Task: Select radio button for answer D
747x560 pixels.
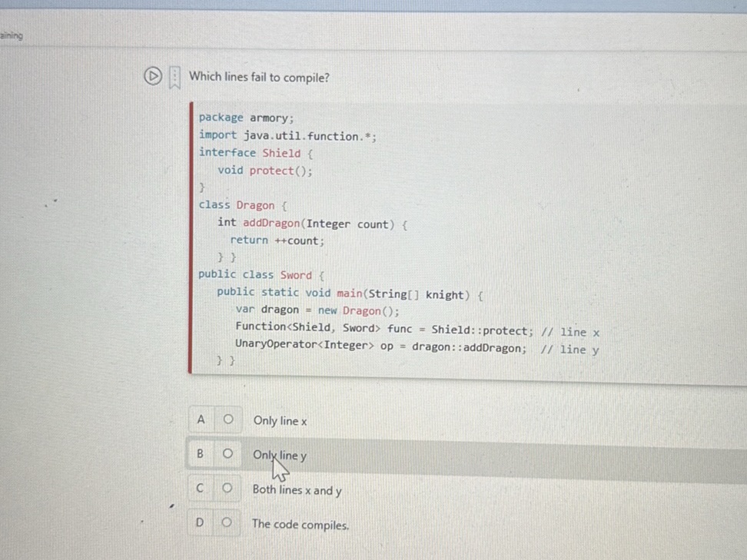Action: pos(227,523)
